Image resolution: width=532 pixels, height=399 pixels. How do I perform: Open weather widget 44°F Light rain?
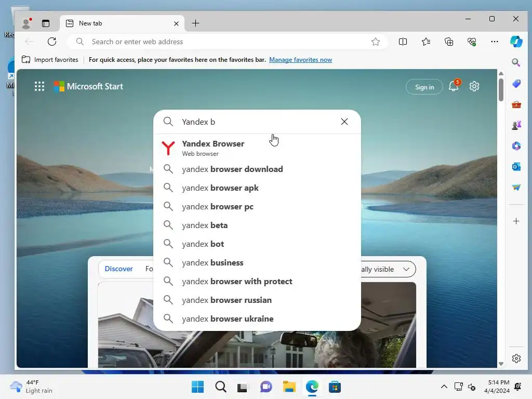click(x=31, y=387)
